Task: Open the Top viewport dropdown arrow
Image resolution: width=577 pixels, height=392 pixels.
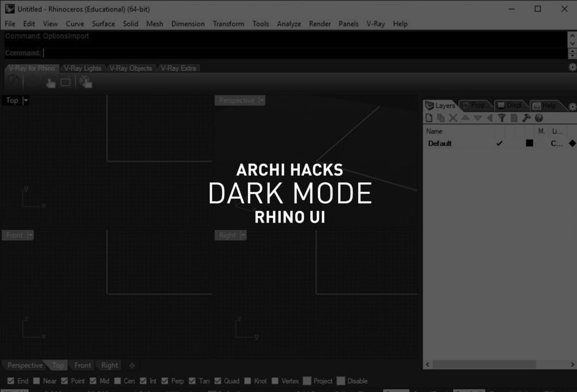Action: [25, 100]
